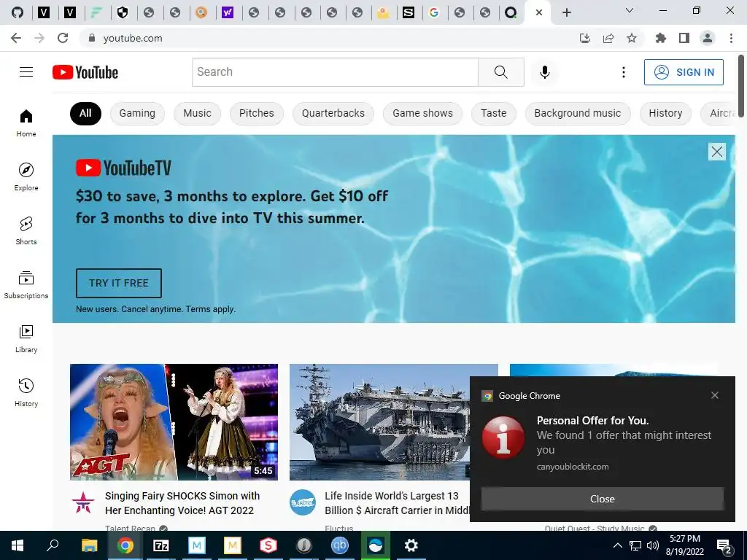The image size is (747, 560).
Task: Open the Chrome extensions puzzle icon
Action: [661, 38]
